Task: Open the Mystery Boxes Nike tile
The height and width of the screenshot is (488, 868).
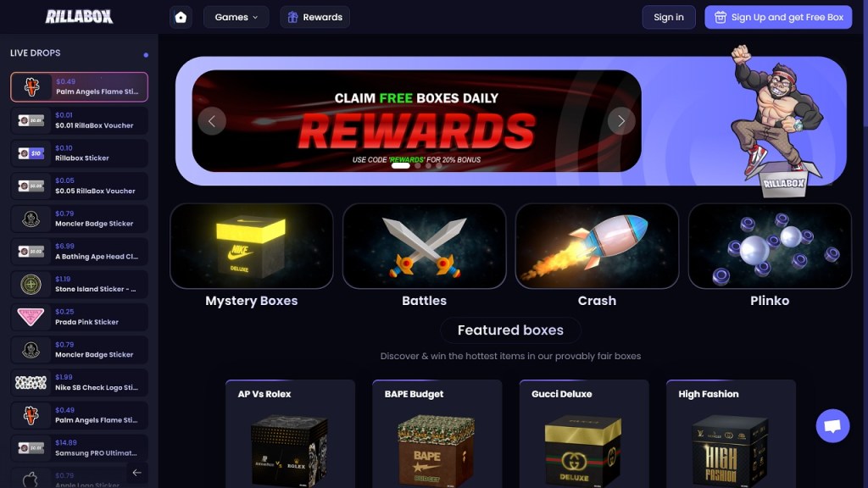Action: click(x=251, y=246)
